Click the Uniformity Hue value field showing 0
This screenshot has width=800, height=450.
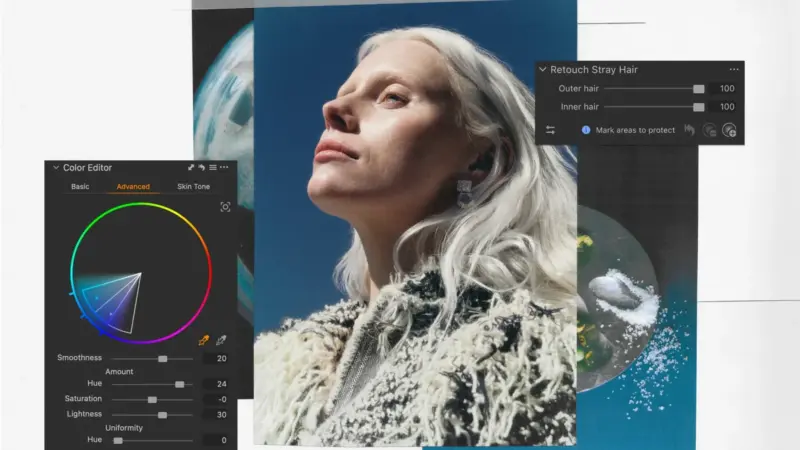[x=215, y=440]
